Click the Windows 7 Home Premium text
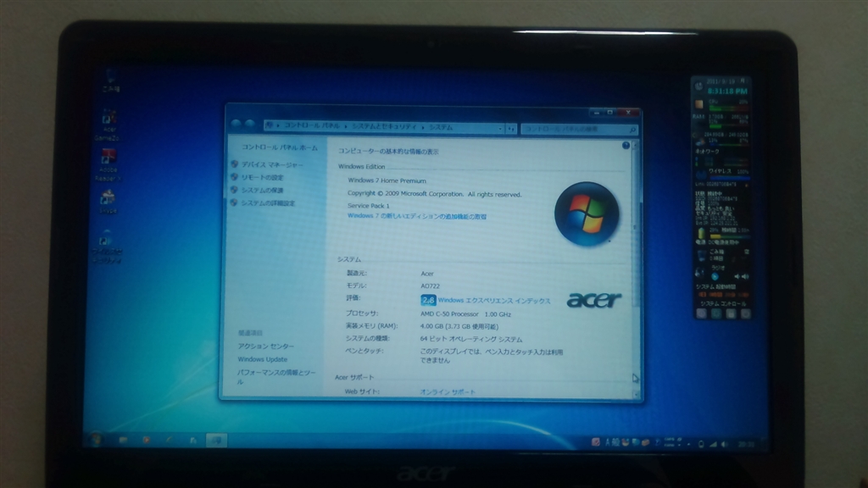868x488 pixels. 387,180
